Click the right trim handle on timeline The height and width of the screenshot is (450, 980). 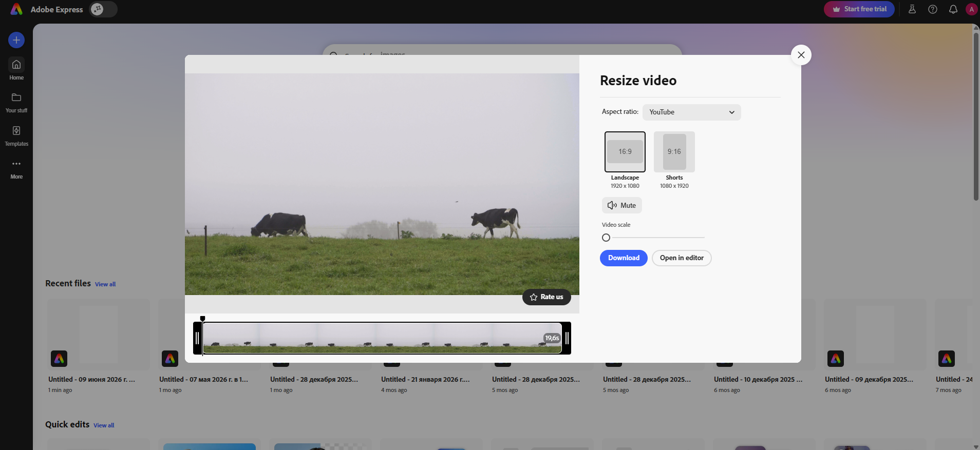[x=567, y=338]
